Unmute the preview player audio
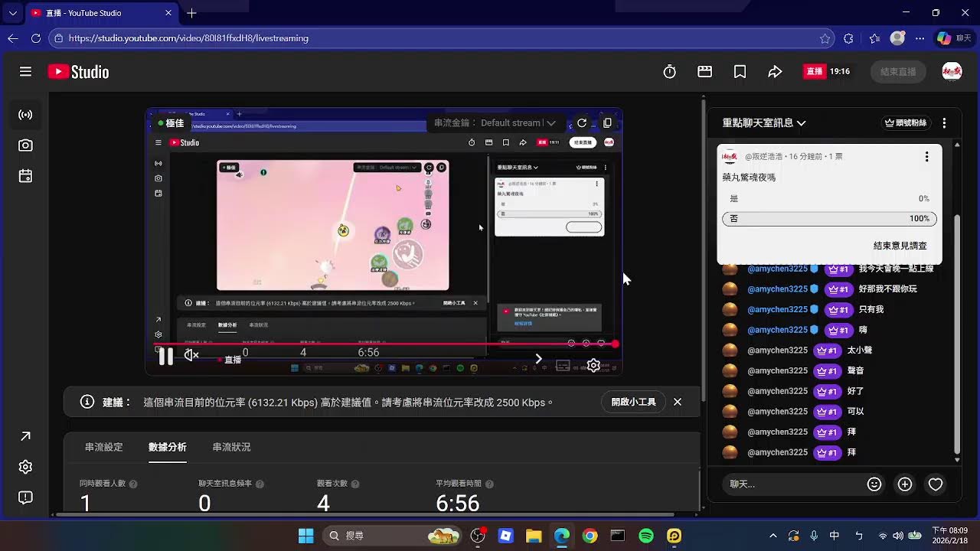 (191, 355)
